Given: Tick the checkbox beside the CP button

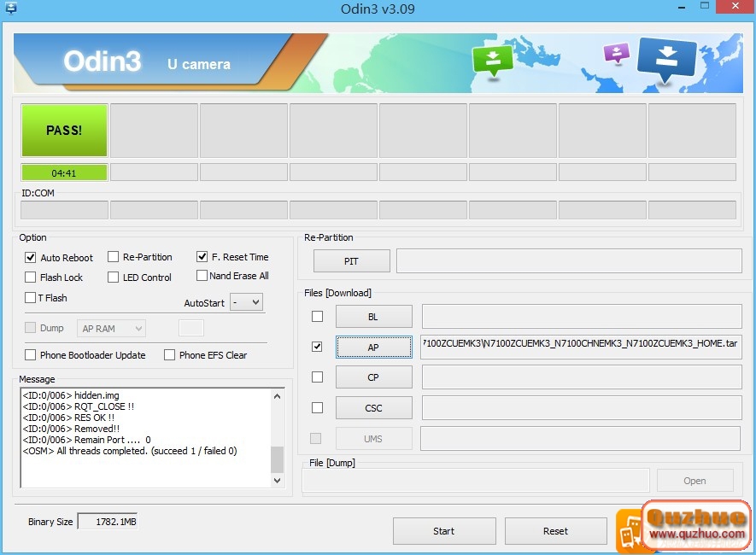Looking at the screenshot, I should [x=317, y=377].
